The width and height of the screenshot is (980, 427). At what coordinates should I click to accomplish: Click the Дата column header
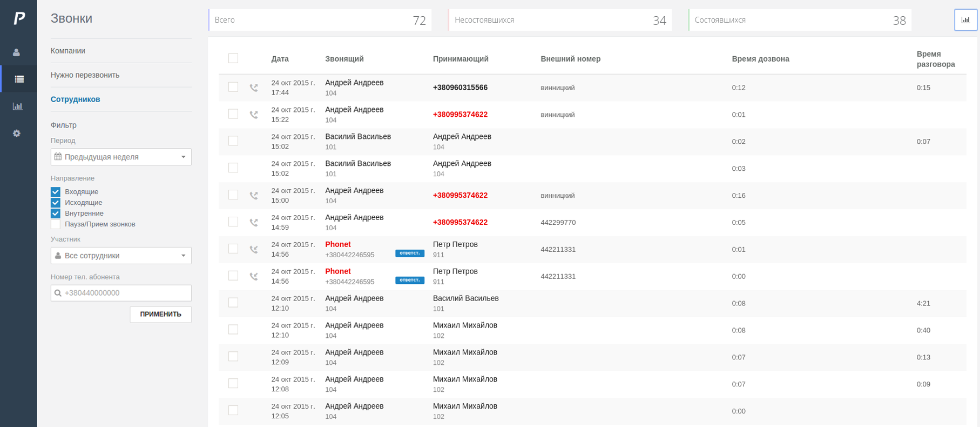(x=280, y=59)
